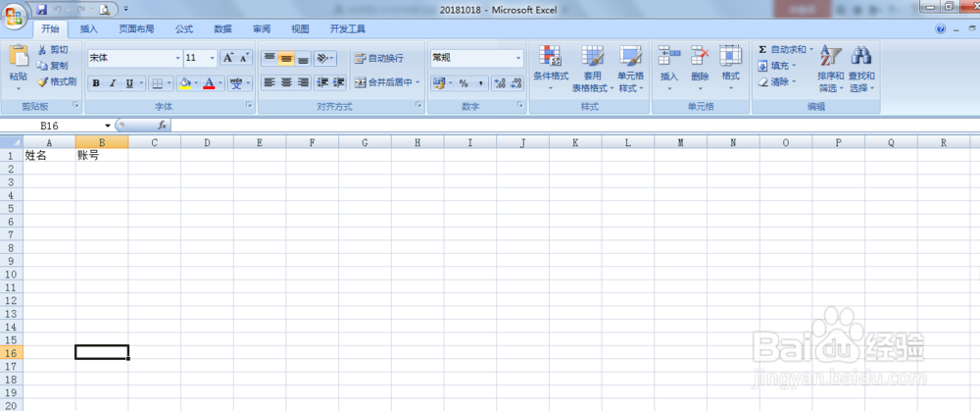The width and height of the screenshot is (980, 411).
Task: Click the Office button
Action: [x=15, y=15]
